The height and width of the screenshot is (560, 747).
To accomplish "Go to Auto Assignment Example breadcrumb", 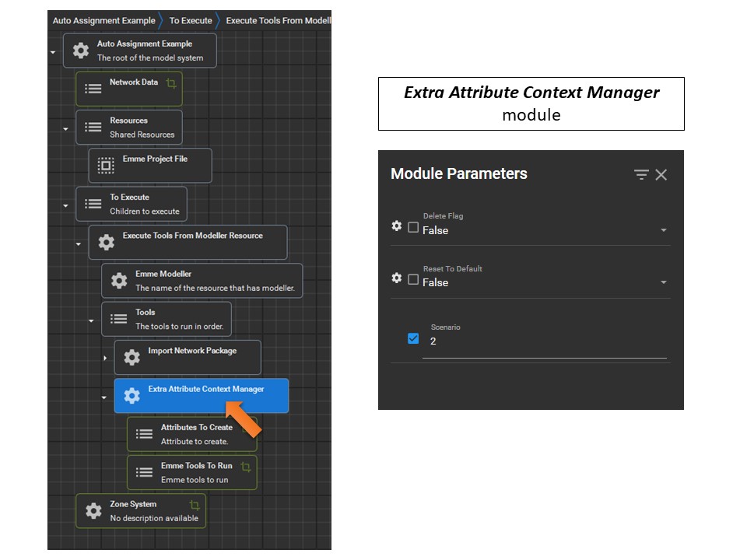I will [103, 20].
